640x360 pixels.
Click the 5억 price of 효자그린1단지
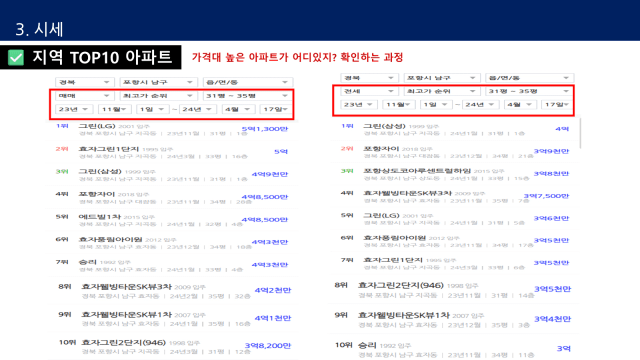point(281,151)
